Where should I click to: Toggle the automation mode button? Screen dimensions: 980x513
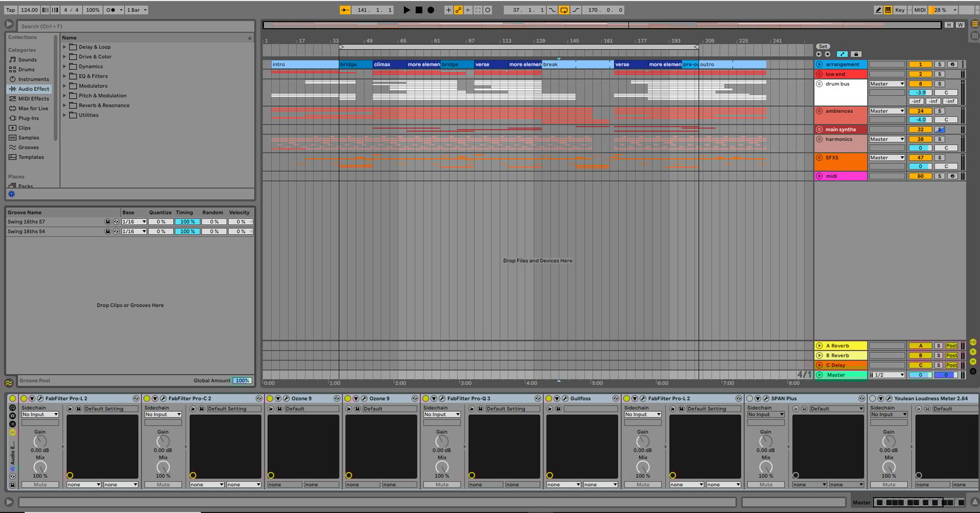tap(842, 54)
